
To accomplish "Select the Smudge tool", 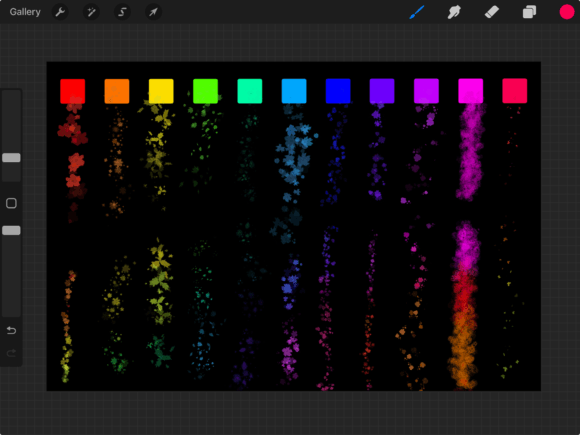I will click(x=454, y=12).
